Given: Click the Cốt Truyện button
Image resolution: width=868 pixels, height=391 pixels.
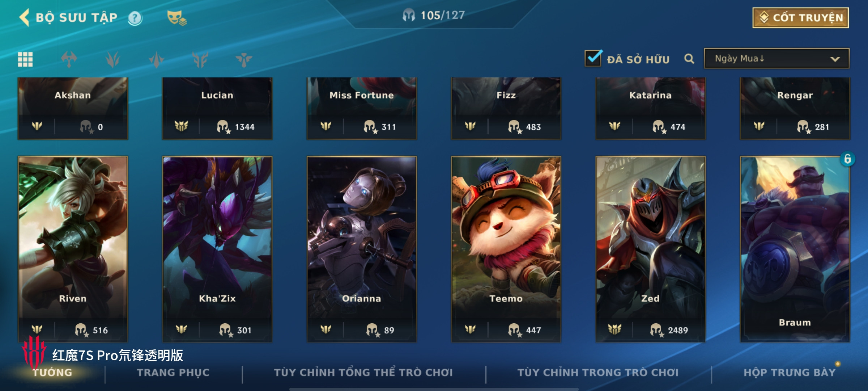Looking at the screenshot, I should (801, 17).
